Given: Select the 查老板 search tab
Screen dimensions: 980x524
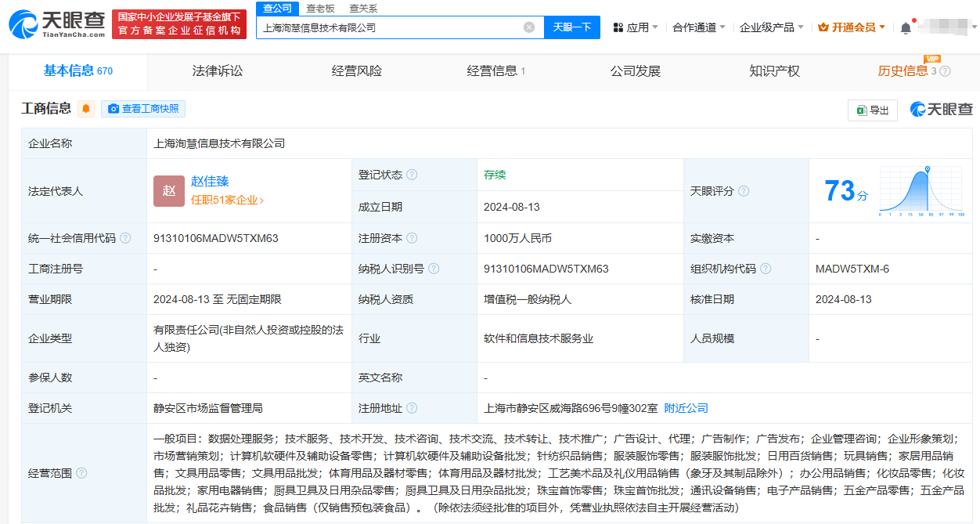Looking at the screenshot, I should (x=320, y=8).
